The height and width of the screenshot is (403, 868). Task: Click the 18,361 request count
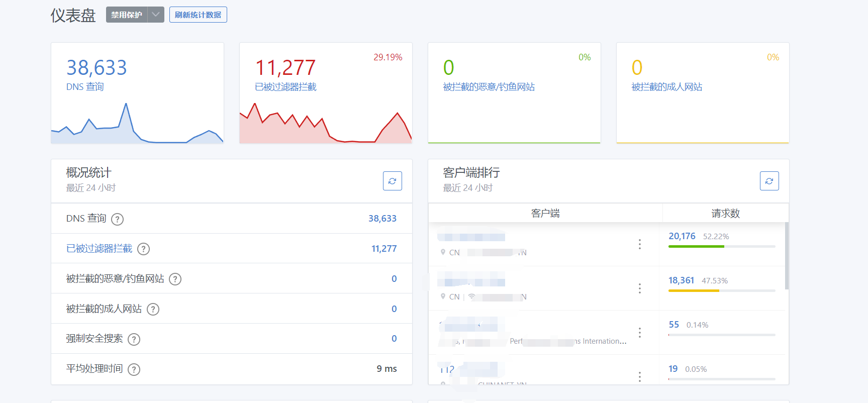pyautogui.click(x=681, y=280)
